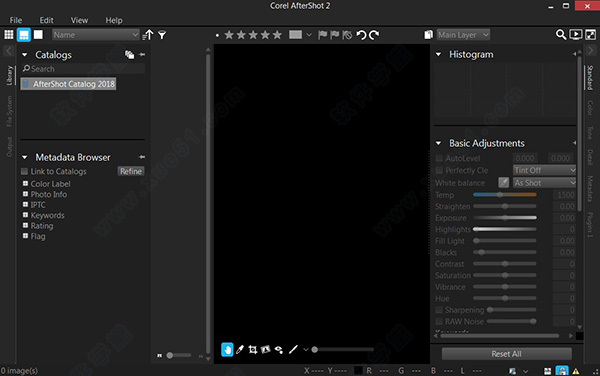Open the Main Layer dropdown
The image size is (600, 376).
(463, 35)
